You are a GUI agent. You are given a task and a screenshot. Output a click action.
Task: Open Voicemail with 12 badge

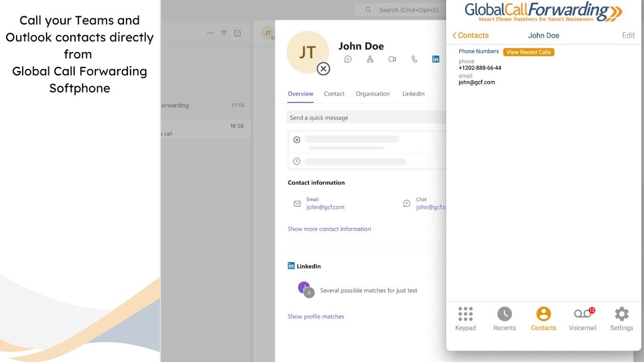coord(583,319)
